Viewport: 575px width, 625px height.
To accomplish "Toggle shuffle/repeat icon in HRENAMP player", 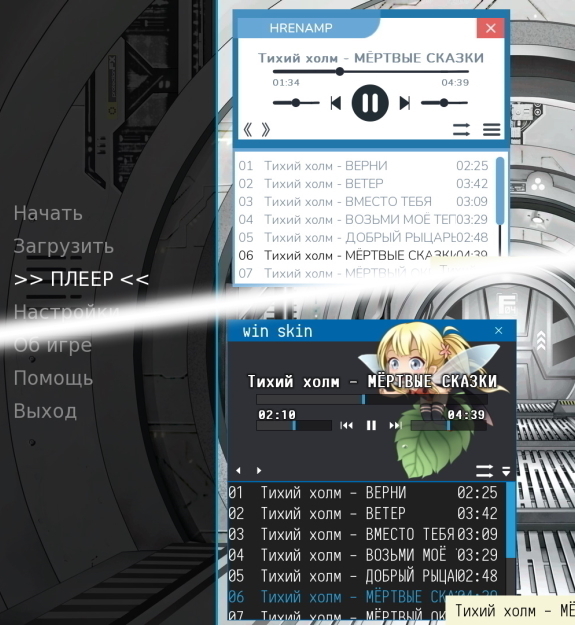I will point(461,130).
